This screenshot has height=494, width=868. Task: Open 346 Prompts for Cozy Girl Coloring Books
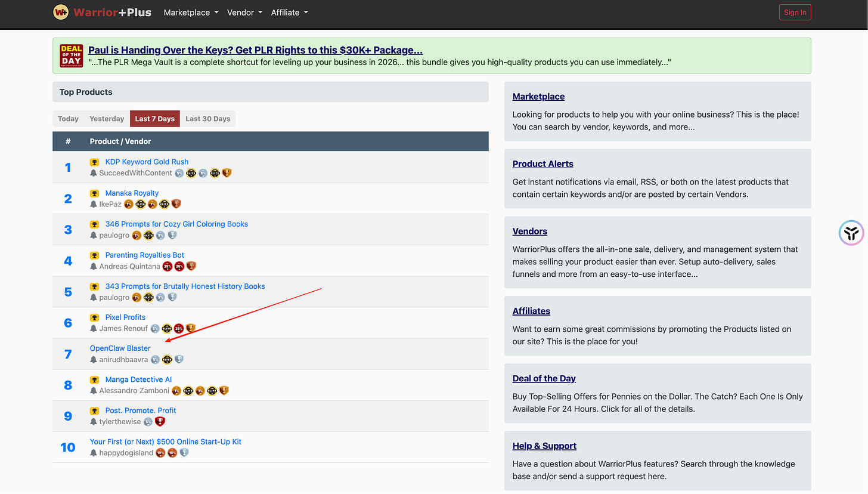[176, 224]
